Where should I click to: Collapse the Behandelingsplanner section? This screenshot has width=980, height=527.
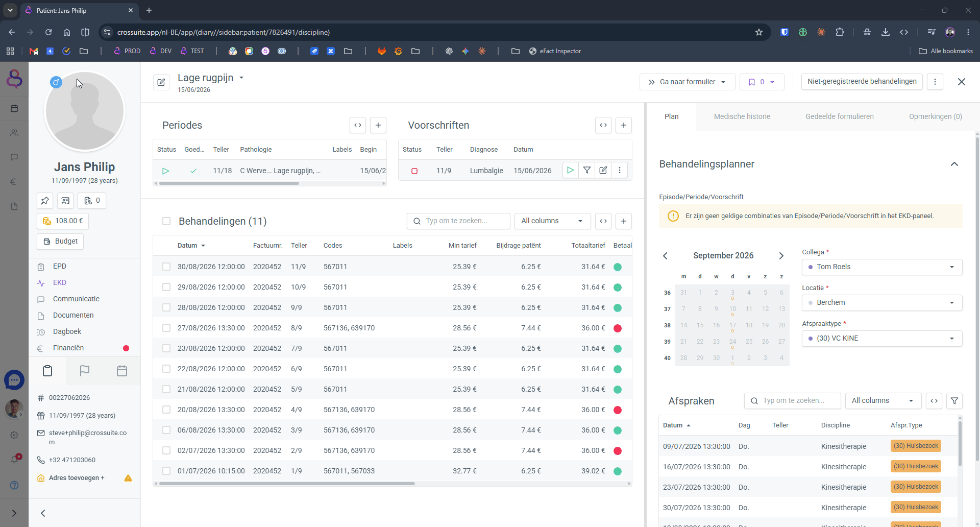point(954,164)
